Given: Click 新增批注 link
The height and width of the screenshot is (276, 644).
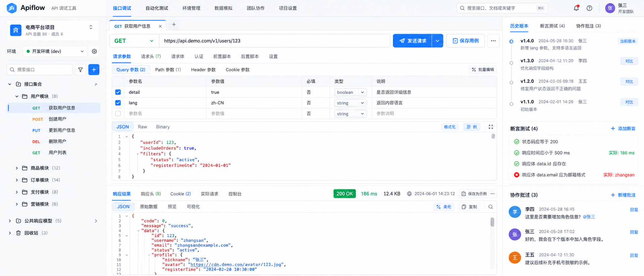Looking at the screenshot, I should point(623,195).
